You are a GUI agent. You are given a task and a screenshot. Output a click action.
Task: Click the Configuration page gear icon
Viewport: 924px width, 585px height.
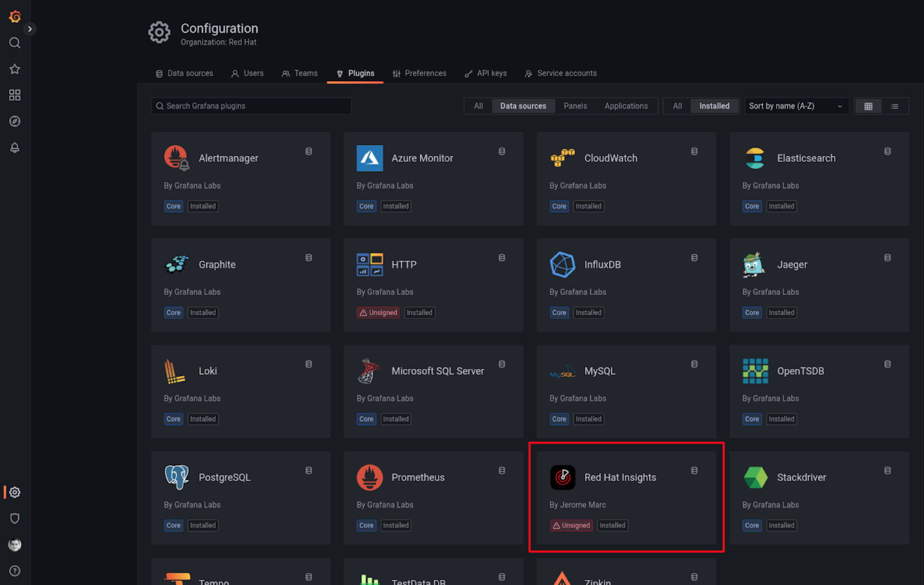tap(159, 33)
